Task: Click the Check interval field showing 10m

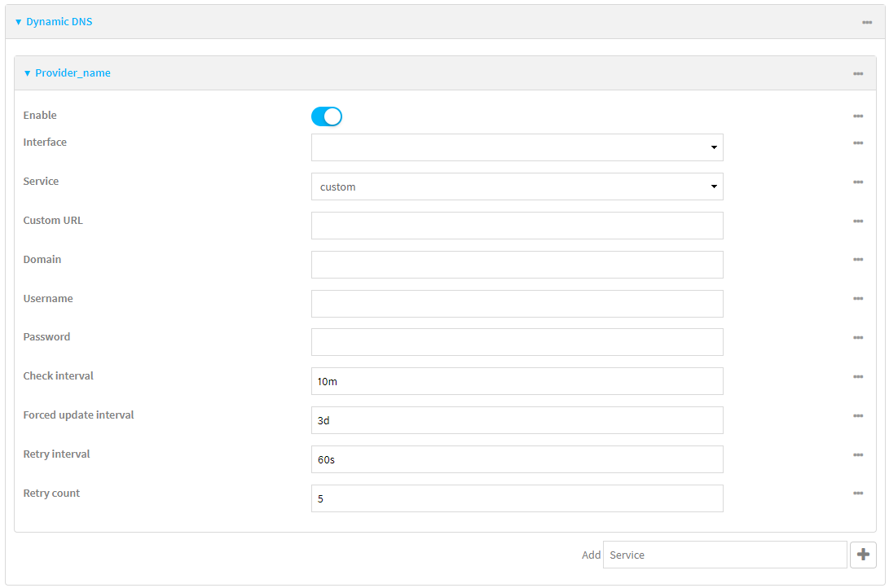Action: point(517,381)
